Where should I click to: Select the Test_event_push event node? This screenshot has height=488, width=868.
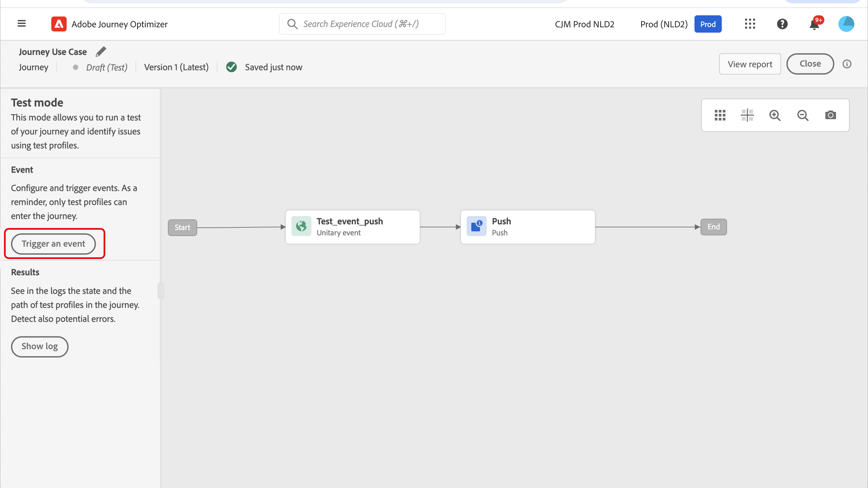pyautogui.click(x=352, y=227)
